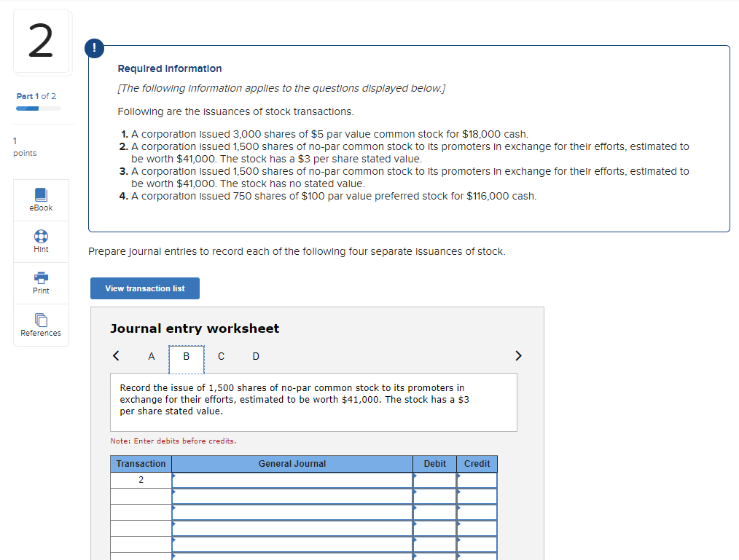The image size is (739, 560).
Task: Click the Transaction cell showing 2
Action: (x=141, y=480)
